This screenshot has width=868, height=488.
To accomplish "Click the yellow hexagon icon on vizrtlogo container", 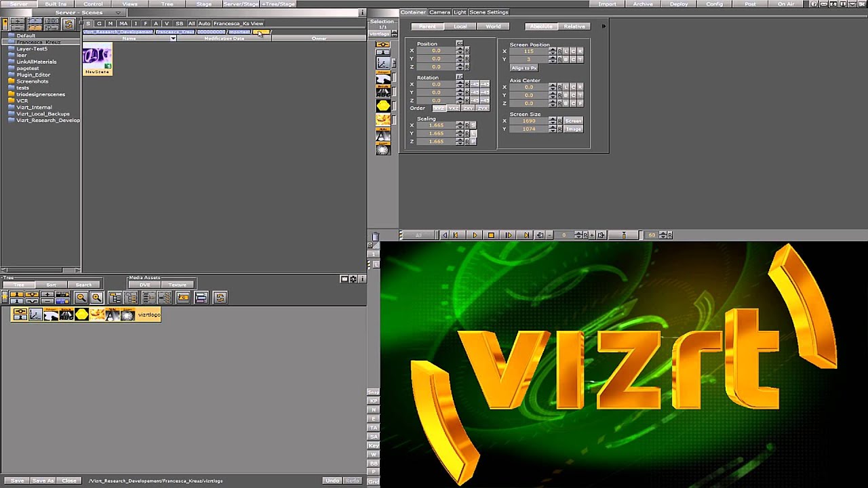I will (81, 314).
